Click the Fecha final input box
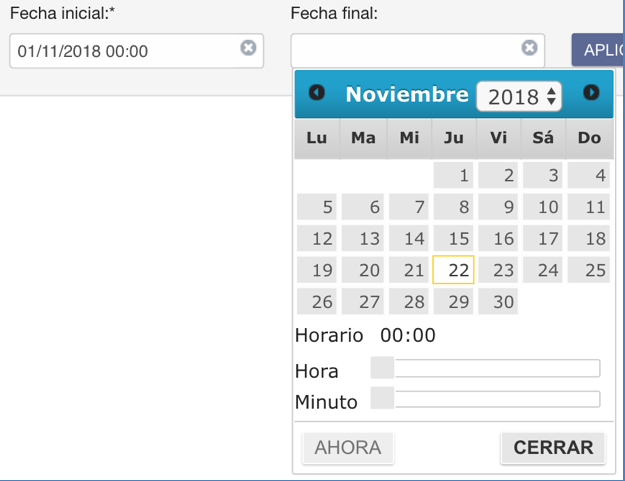Viewport: 625px width, 481px height. click(x=417, y=51)
